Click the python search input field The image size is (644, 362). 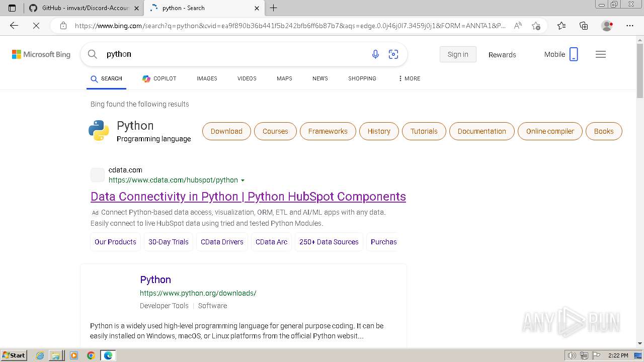pyautogui.click(x=234, y=54)
